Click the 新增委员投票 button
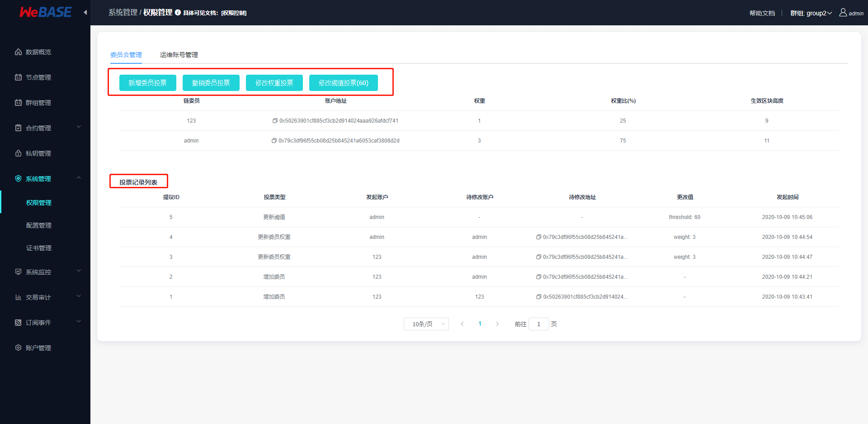 coord(147,83)
